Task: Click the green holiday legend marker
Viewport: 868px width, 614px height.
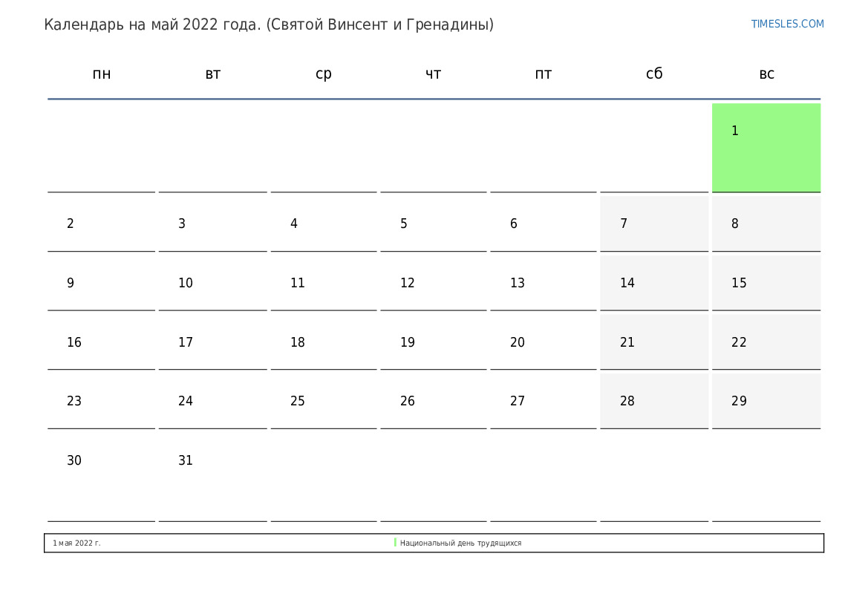Action: point(395,543)
